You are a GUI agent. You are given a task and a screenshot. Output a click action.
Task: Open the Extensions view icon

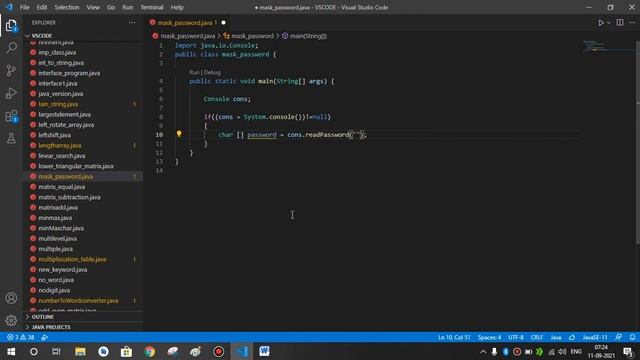[11, 116]
